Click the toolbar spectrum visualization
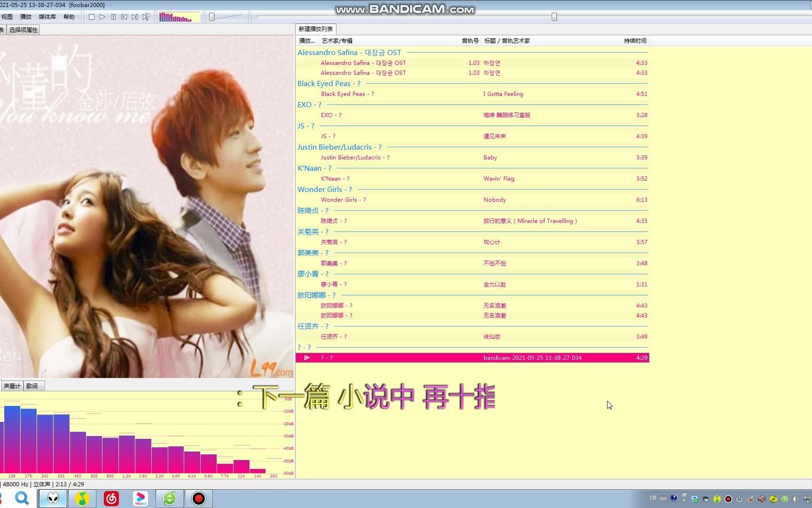812x508 pixels. (179, 17)
